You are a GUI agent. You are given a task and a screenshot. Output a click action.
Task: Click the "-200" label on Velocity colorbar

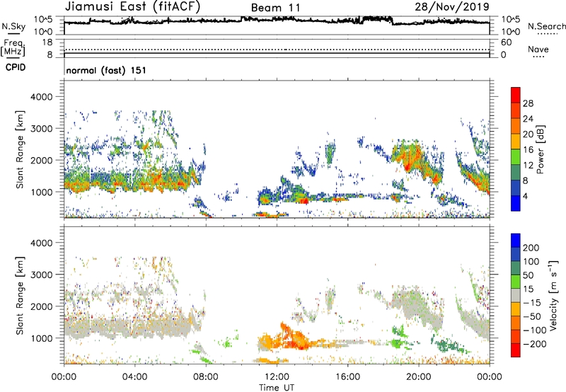[535, 344]
